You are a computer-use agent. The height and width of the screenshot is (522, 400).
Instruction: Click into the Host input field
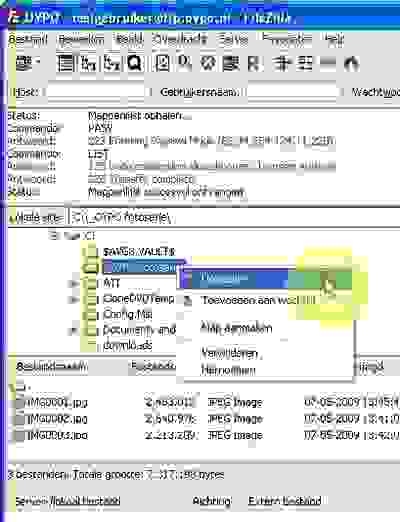tap(96, 92)
